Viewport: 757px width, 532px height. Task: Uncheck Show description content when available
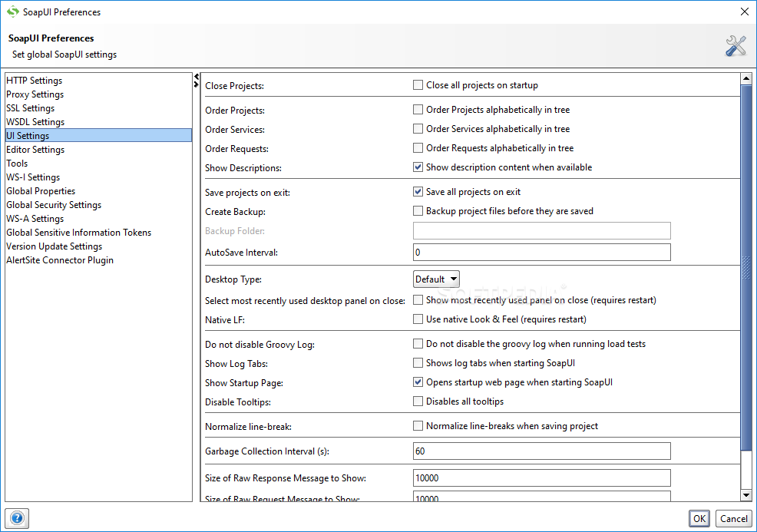(x=418, y=167)
